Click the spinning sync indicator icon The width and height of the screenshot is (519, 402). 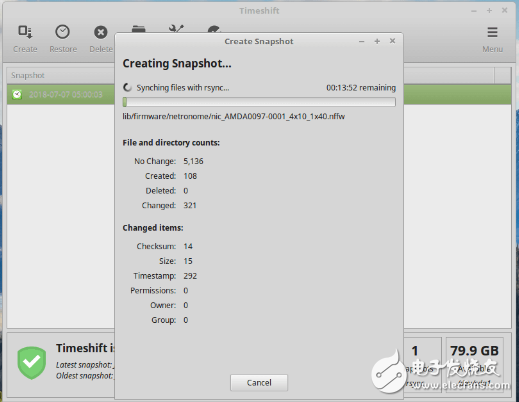(127, 88)
